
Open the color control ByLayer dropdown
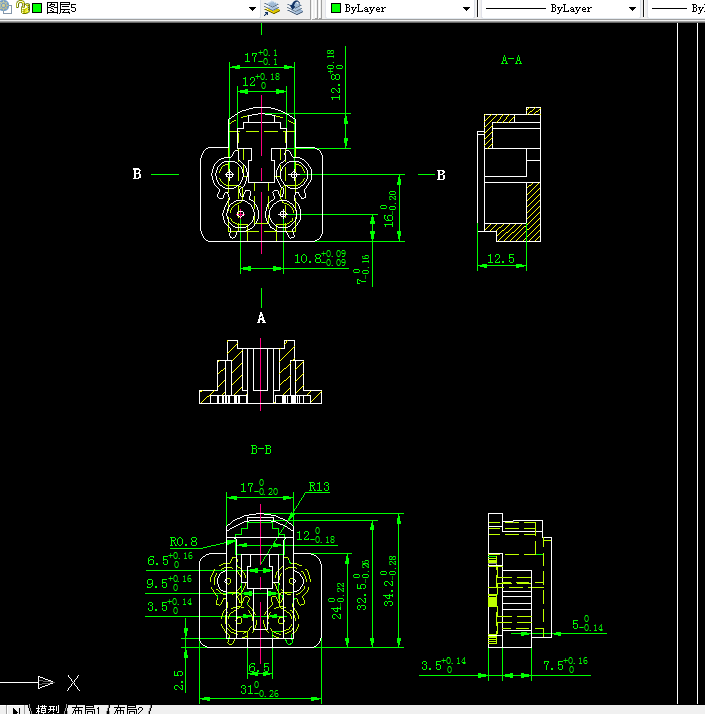[466, 9]
